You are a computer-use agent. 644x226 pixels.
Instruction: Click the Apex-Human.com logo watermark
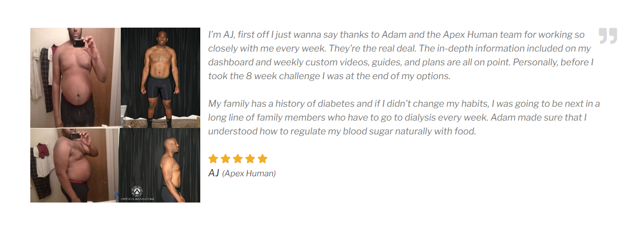137,193
